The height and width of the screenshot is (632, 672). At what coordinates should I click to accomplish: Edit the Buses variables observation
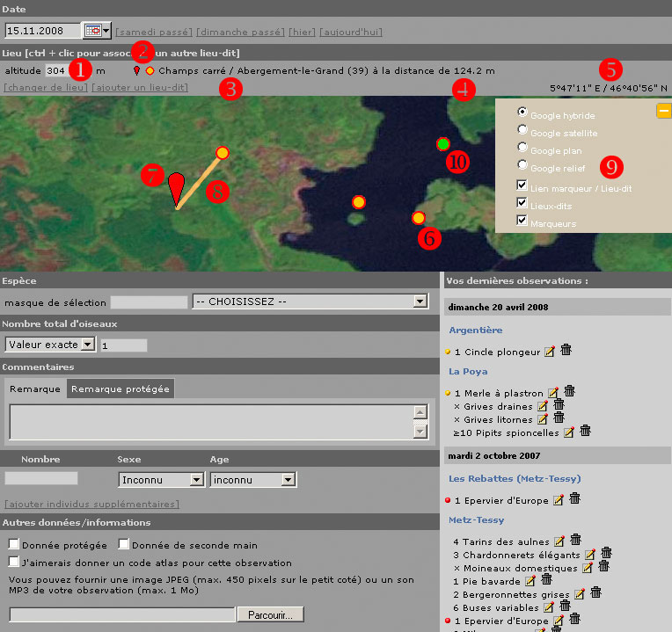[x=549, y=607]
